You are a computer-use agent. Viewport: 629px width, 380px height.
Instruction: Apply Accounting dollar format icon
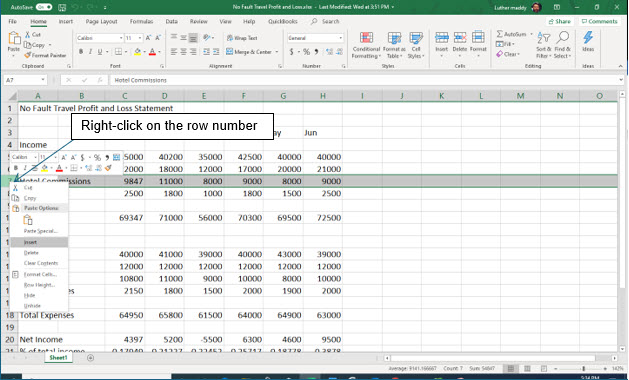click(x=292, y=52)
